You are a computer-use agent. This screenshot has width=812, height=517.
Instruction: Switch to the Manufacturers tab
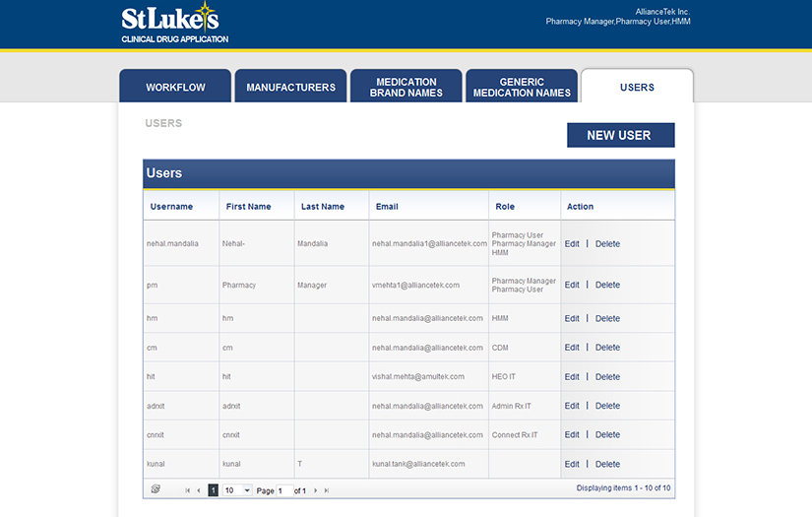[291, 86]
